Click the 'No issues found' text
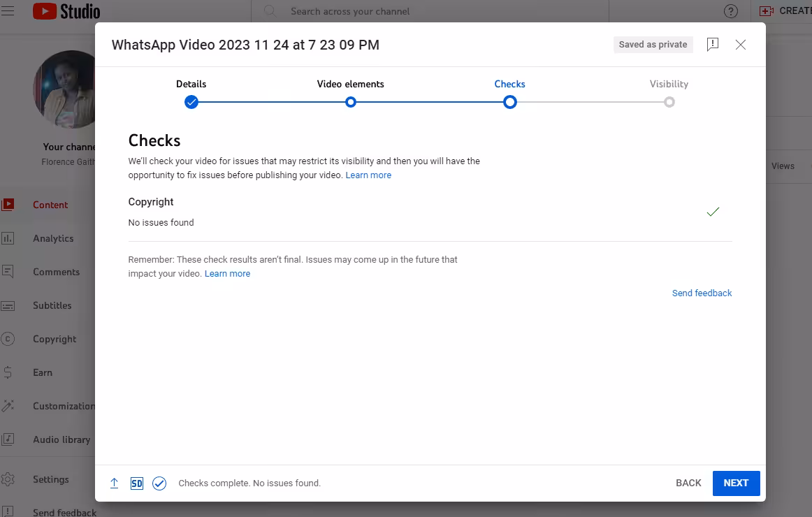 161,223
